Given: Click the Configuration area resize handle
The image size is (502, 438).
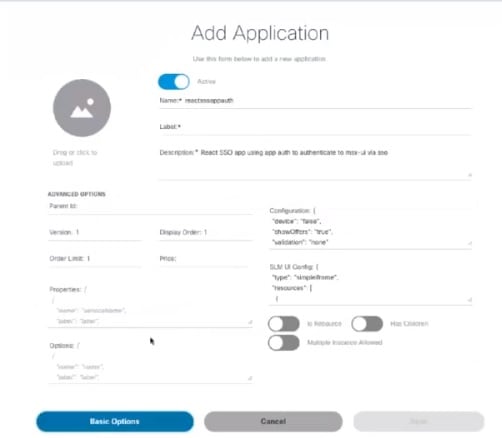Looking at the screenshot, I should pos(469,243).
